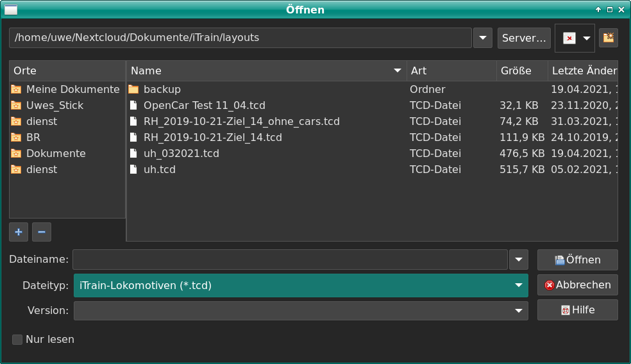The image size is (631, 364).
Task: Select the Meine Dokumente place
Action: click(72, 89)
